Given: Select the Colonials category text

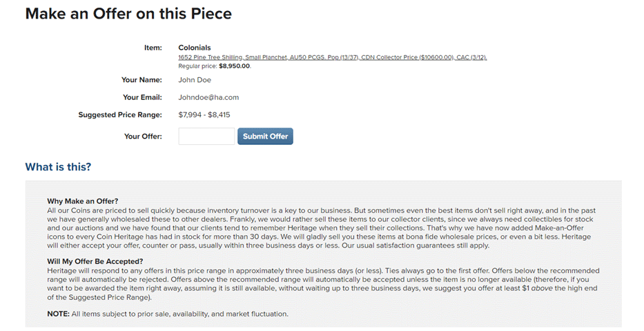Looking at the screenshot, I should [x=194, y=48].
